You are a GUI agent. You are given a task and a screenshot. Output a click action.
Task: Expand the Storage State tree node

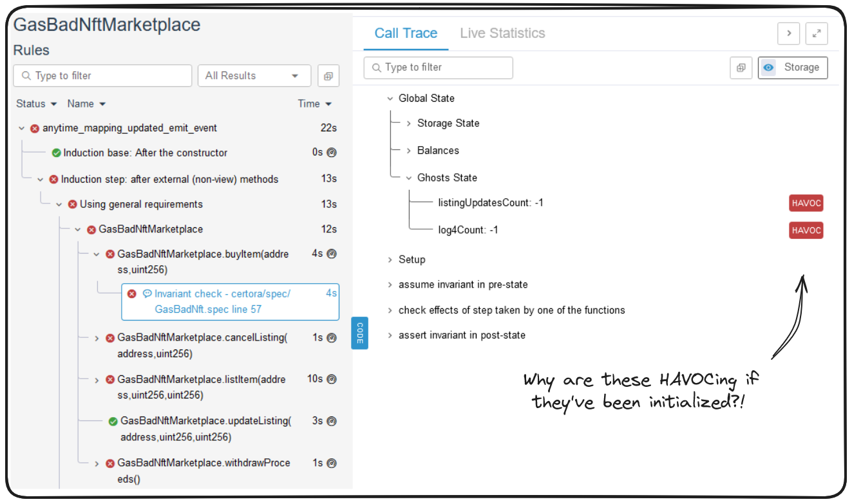tap(409, 124)
